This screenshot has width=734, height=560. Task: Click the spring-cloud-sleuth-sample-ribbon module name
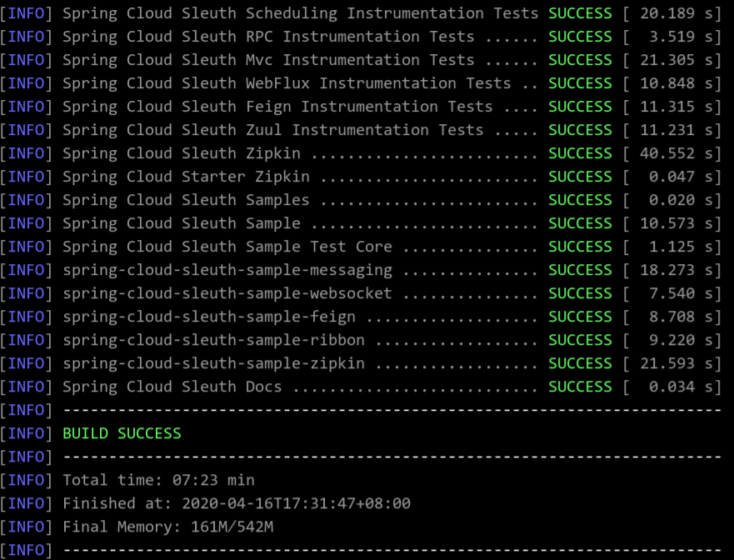tap(213, 340)
